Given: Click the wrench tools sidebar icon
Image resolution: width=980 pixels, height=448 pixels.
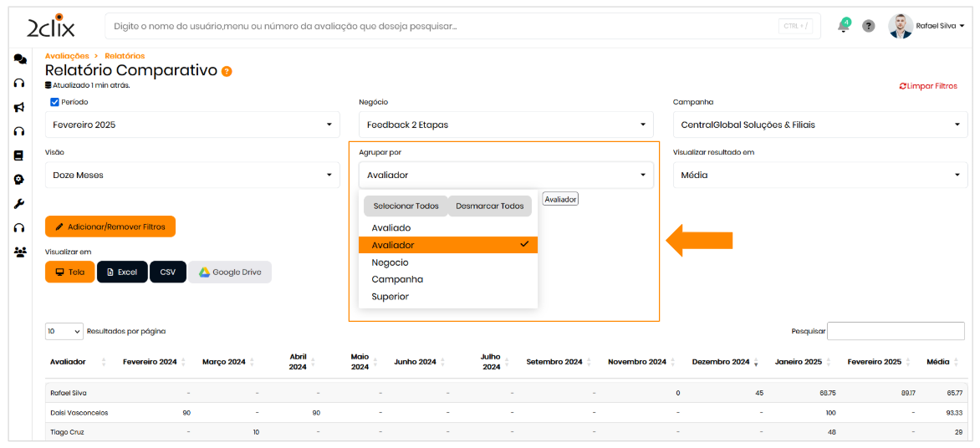Looking at the screenshot, I should point(19,203).
